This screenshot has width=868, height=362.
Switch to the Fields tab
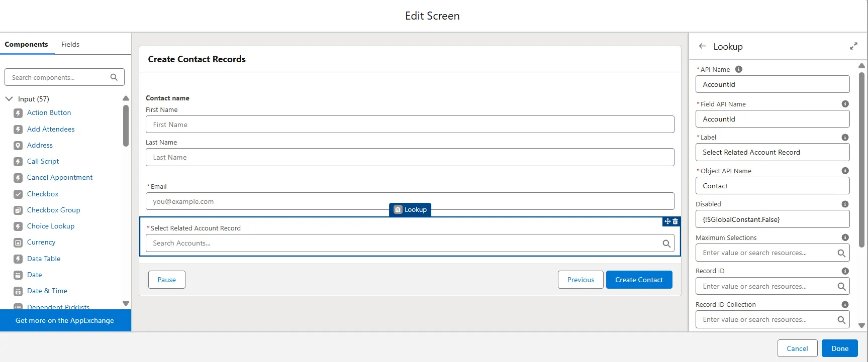70,44
